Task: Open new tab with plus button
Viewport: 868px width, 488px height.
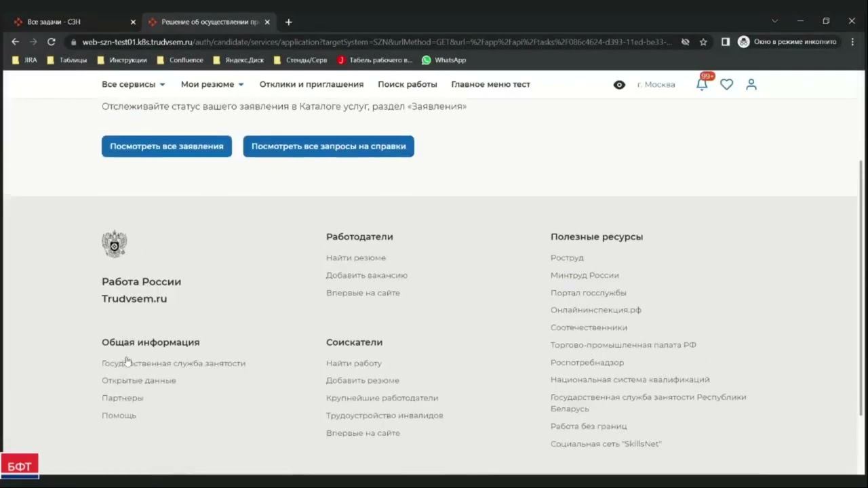Action: pyautogui.click(x=288, y=22)
